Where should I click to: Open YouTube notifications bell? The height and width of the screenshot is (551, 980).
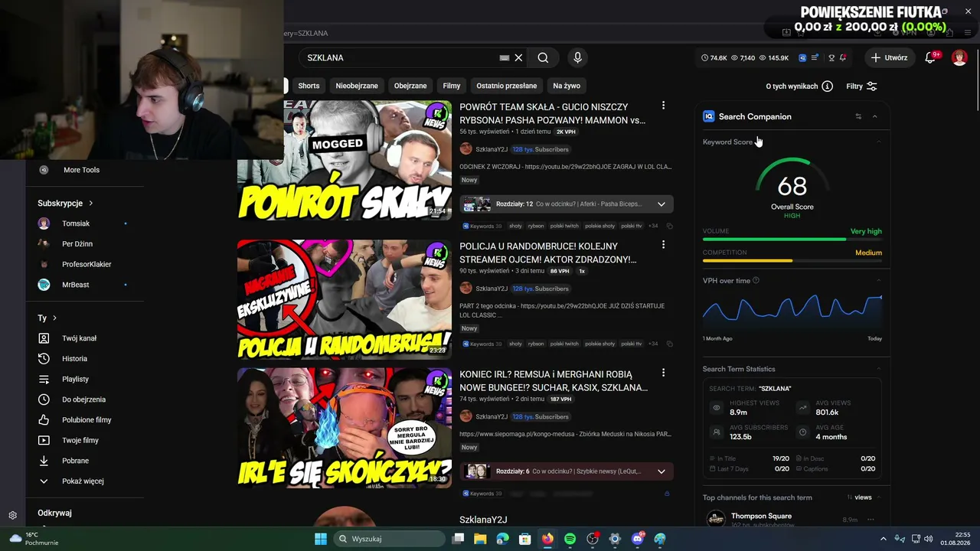(930, 57)
